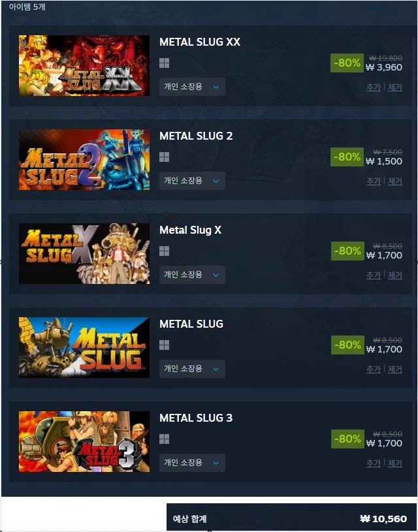Click Windows platform icon under METAL SLUG 3

click(x=165, y=439)
